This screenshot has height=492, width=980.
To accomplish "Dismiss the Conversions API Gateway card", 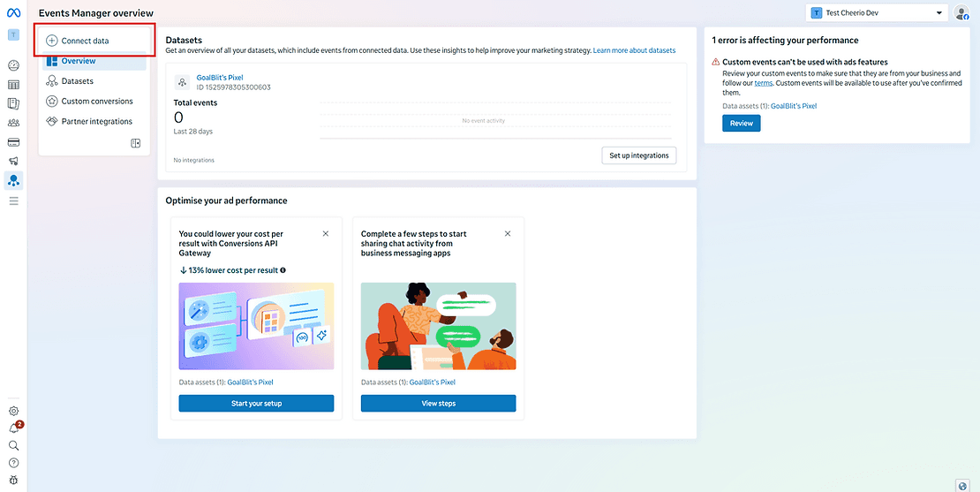I will [x=326, y=233].
